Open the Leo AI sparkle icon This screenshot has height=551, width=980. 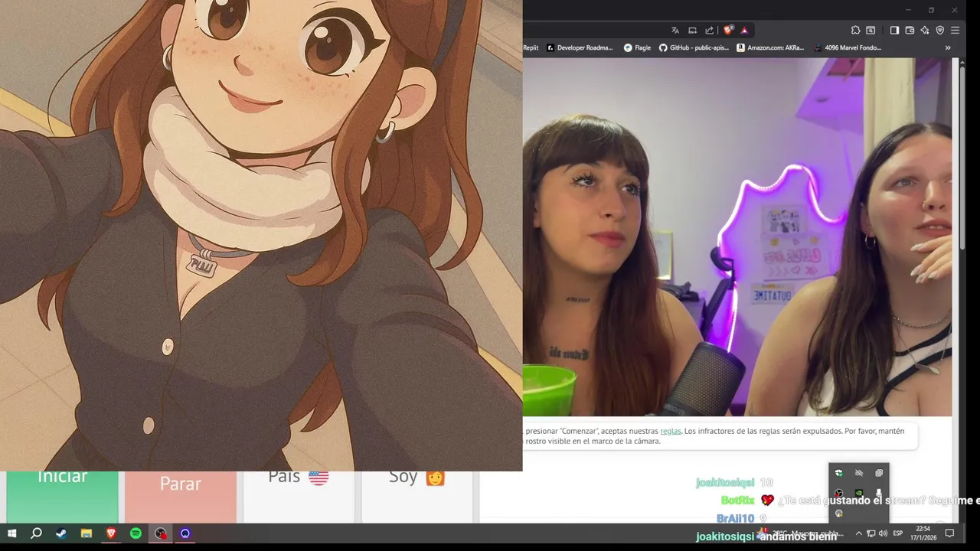pyautogui.click(x=925, y=31)
